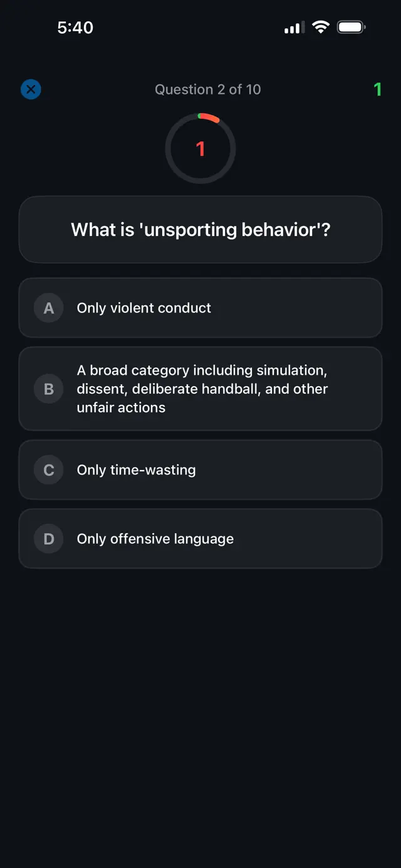Tap the cellular signal bars icon
Screen dimensions: 401x868
point(293,27)
